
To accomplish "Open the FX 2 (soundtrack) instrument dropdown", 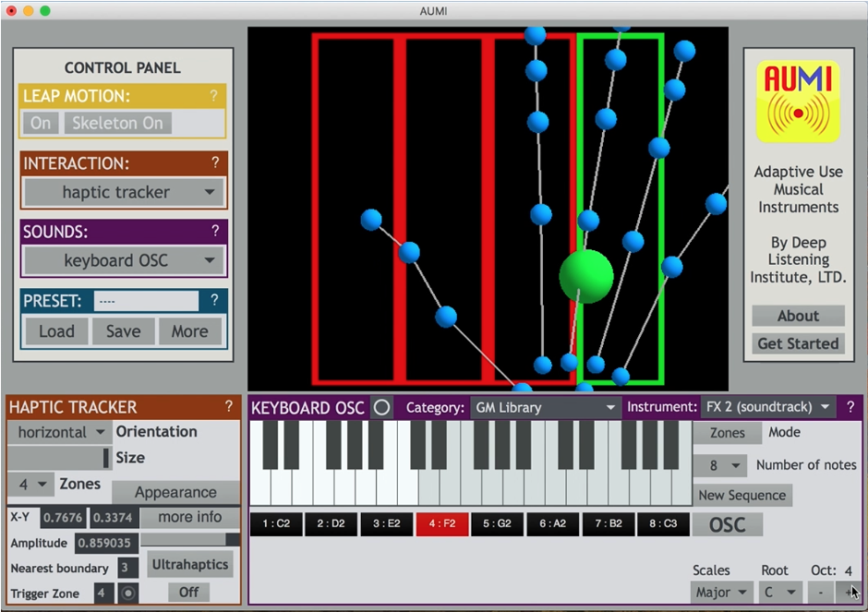I will 767,407.
